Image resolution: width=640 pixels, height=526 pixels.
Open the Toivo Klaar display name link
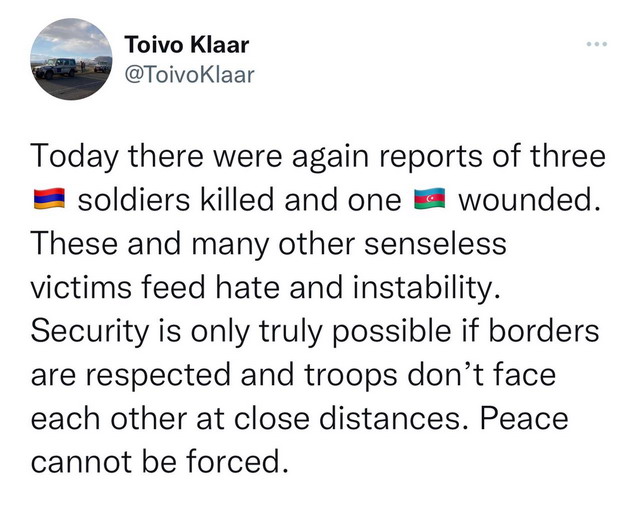[x=187, y=44]
